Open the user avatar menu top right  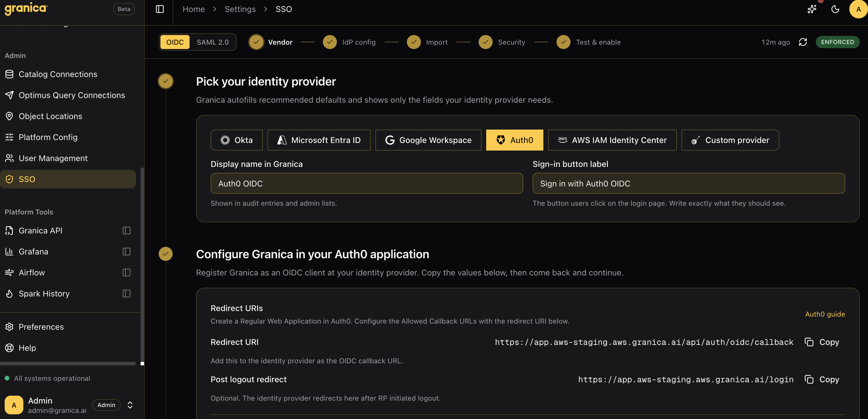[x=858, y=9]
